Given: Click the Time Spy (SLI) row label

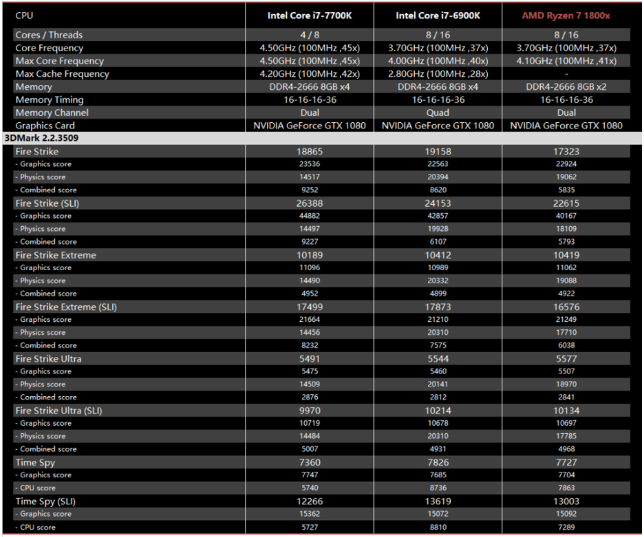Looking at the screenshot, I should pos(46,502).
